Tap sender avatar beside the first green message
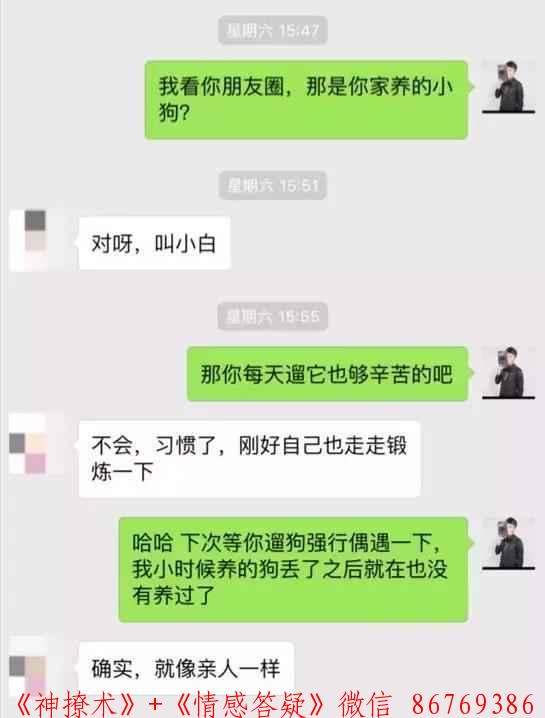The height and width of the screenshot is (718, 545). click(x=508, y=86)
